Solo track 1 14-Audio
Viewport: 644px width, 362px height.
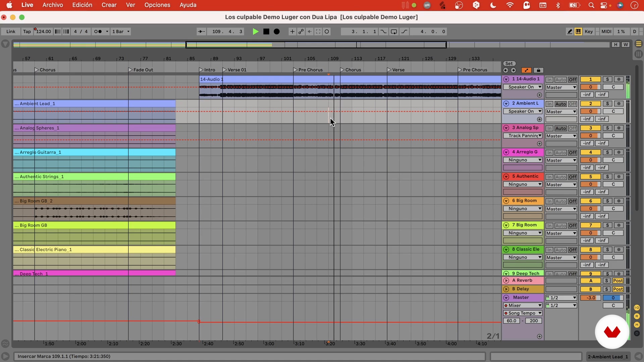tap(607, 79)
